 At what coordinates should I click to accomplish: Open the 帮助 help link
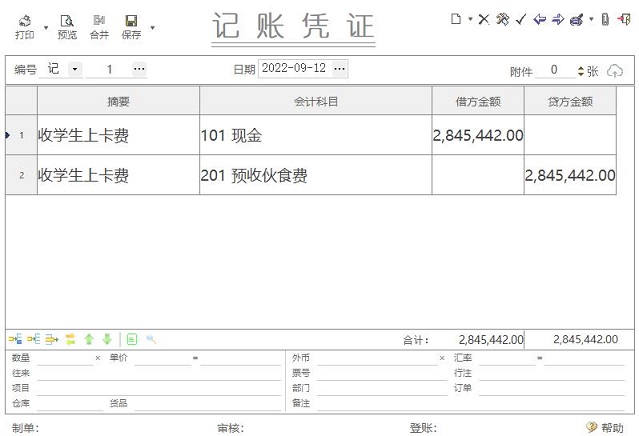point(605,427)
